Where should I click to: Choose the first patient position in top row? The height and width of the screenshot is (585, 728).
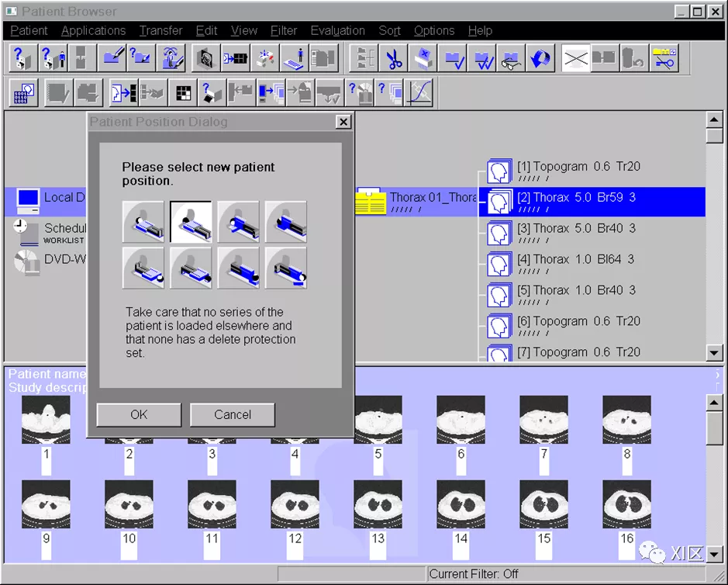(143, 222)
